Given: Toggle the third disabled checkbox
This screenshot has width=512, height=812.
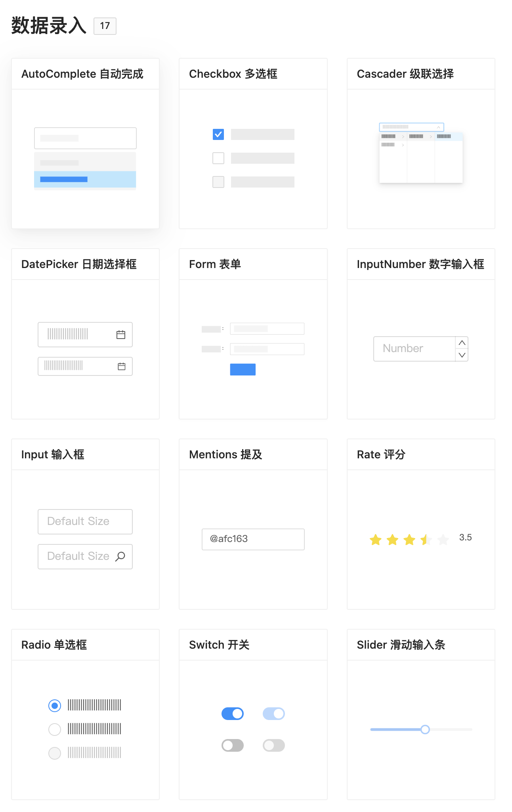Looking at the screenshot, I should click(x=218, y=182).
